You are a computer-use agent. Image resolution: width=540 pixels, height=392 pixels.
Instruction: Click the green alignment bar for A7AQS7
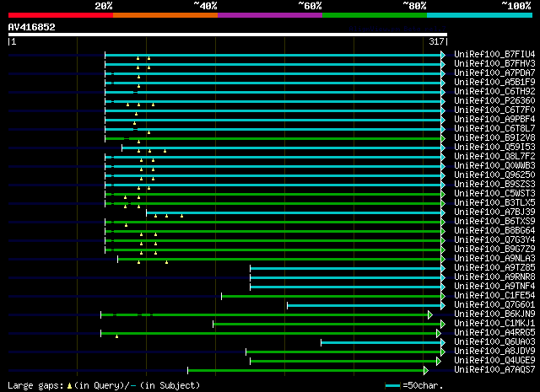(x=305, y=371)
